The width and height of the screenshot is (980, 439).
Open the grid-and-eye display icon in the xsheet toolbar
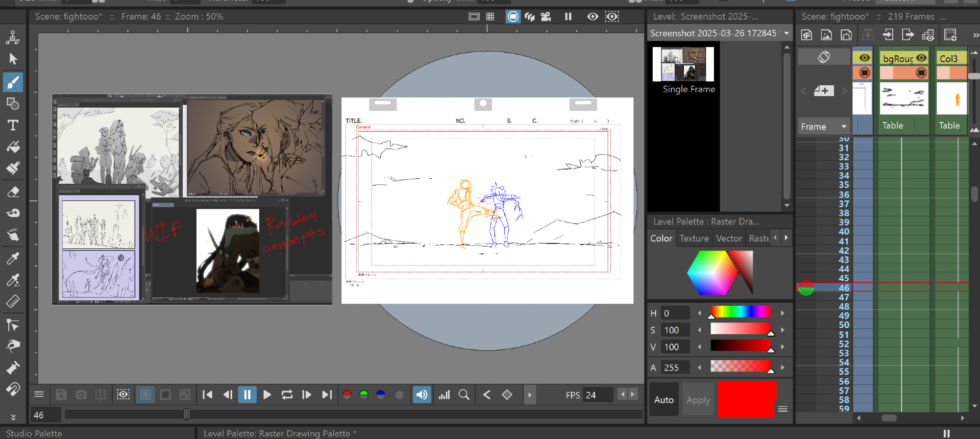[x=928, y=35]
